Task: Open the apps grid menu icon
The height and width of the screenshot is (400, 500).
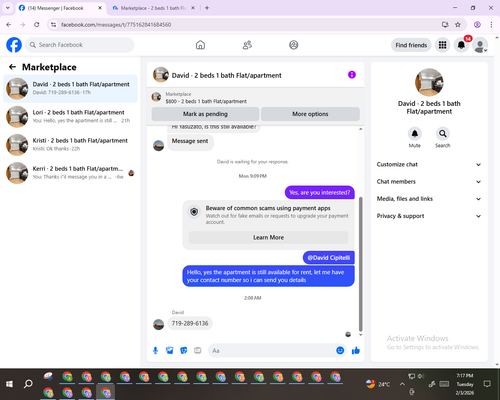Action: (x=442, y=45)
